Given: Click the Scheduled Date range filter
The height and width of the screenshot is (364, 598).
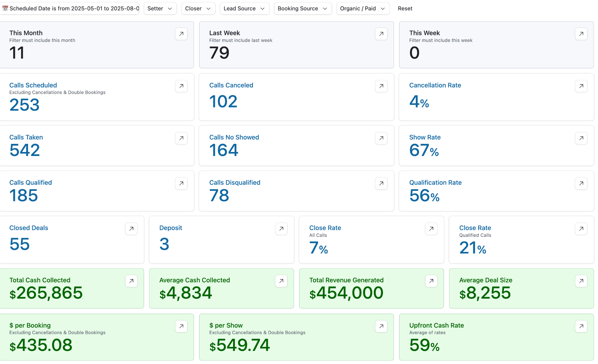Looking at the screenshot, I should tap(70, 8).
